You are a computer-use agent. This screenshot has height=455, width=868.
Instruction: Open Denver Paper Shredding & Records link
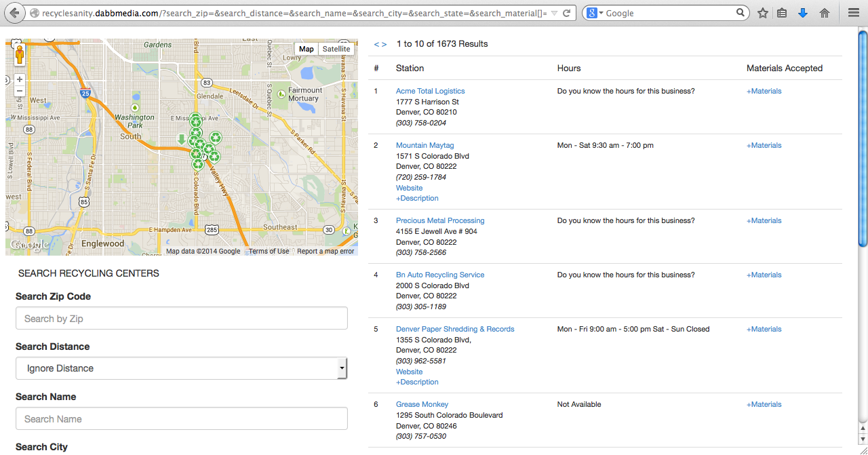455,329
